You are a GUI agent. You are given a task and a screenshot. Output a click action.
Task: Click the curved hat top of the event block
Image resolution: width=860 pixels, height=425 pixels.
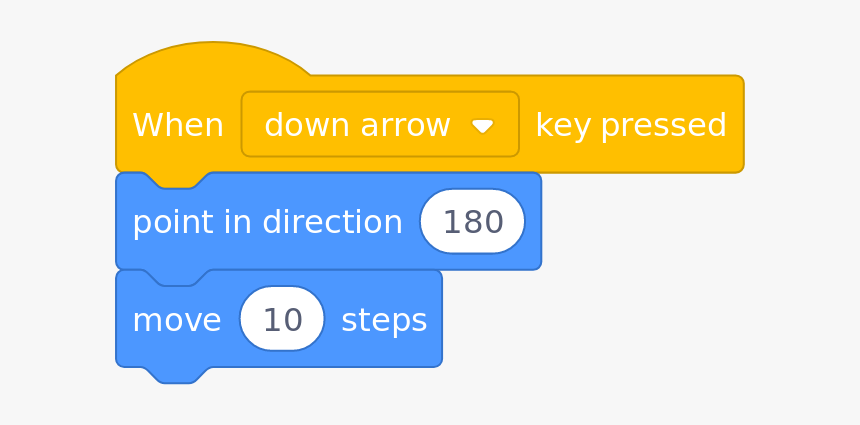tap(212, 60)
